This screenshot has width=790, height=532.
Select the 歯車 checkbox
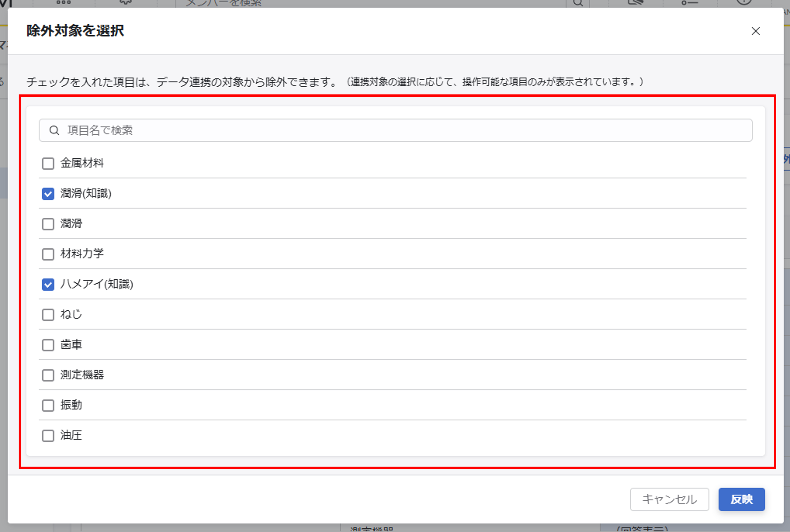tap(48, 345)
